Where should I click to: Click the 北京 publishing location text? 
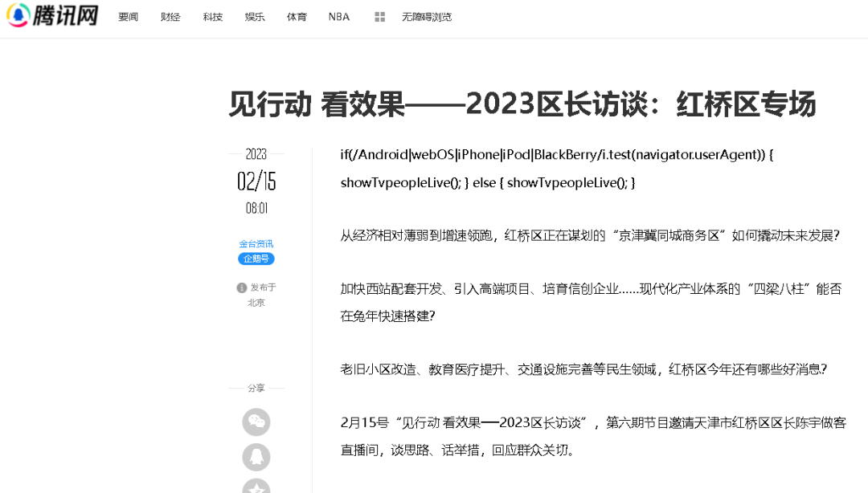coord(256,302)
